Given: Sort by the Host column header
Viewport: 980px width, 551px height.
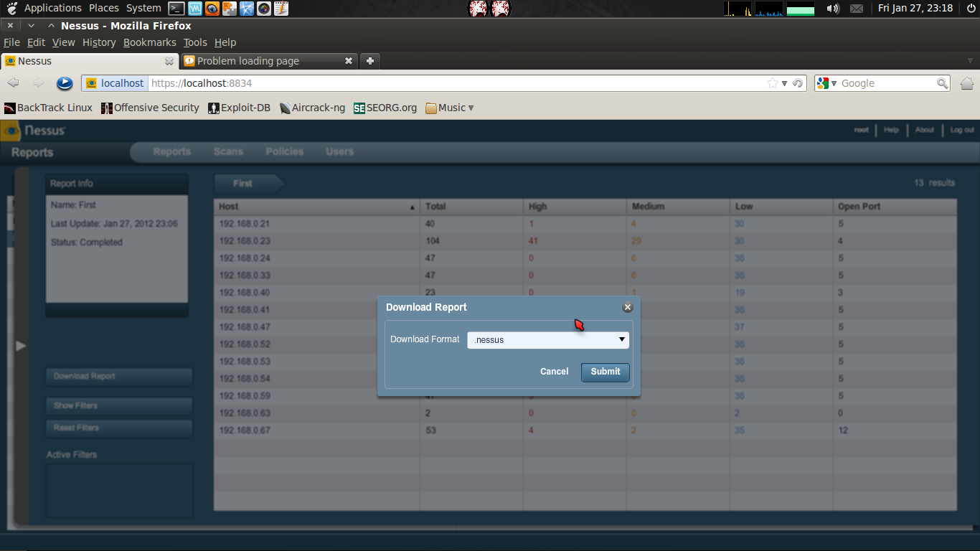Looking at the screenshot, I should point(316,207).
